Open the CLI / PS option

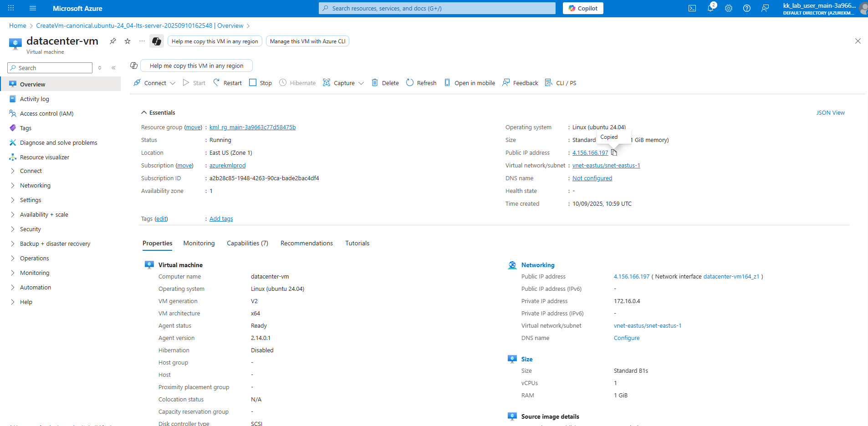click(561, 83)
